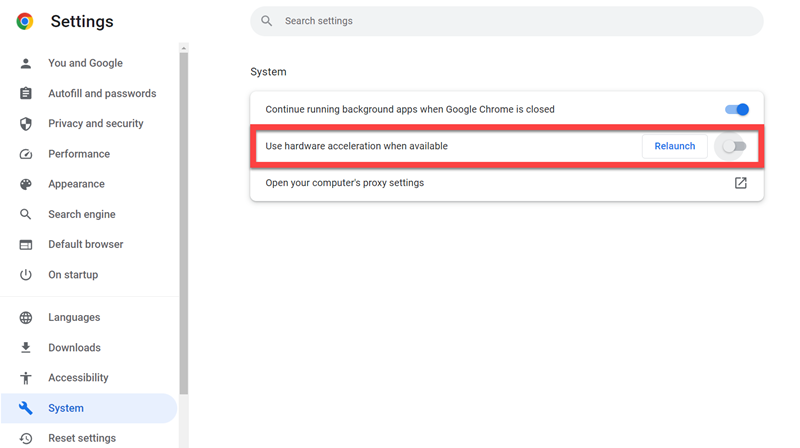The width and height of the screenshot is (800, 448).
Task: Click the clipboard icon for Autofill and passwords
Action: (26, 94)
